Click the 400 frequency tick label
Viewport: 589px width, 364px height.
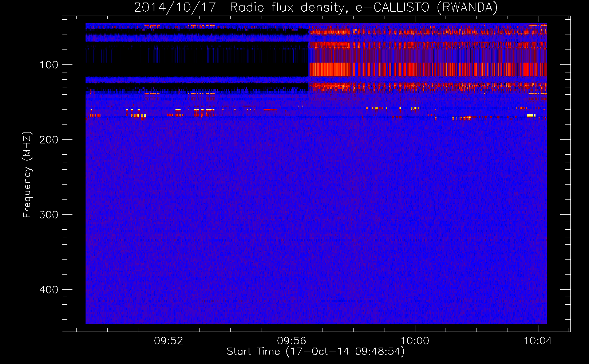[x=49, y=290]
